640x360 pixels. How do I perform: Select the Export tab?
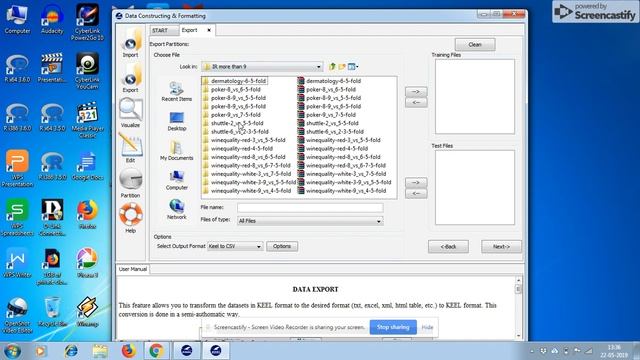tap(189, 30)
